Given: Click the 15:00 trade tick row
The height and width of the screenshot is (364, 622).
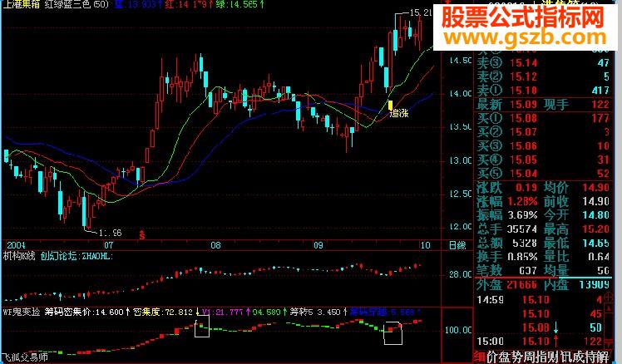Looking at the screenshot, I should coord(540,342).
